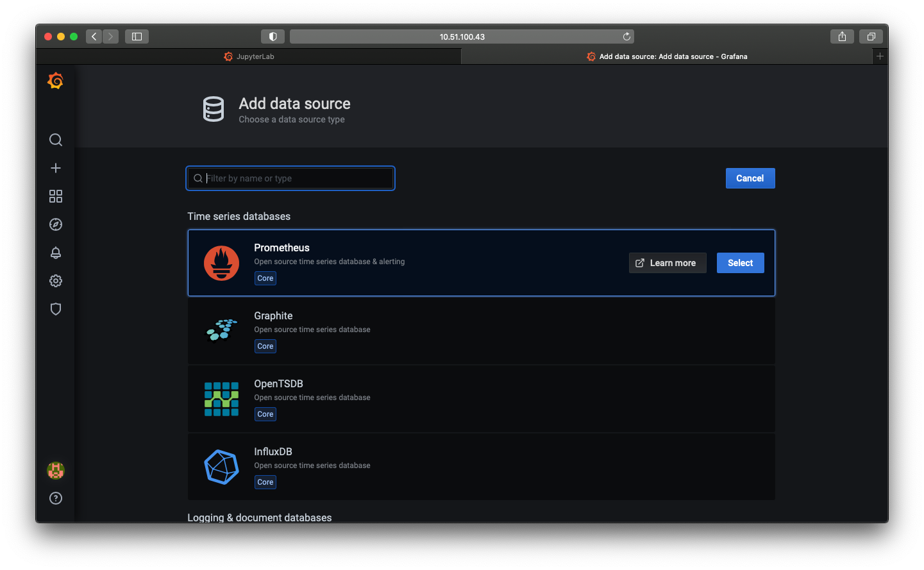
Task: Open Grafana home logo in sidebar
Action: pyautogui.click(x=56, y=81)
